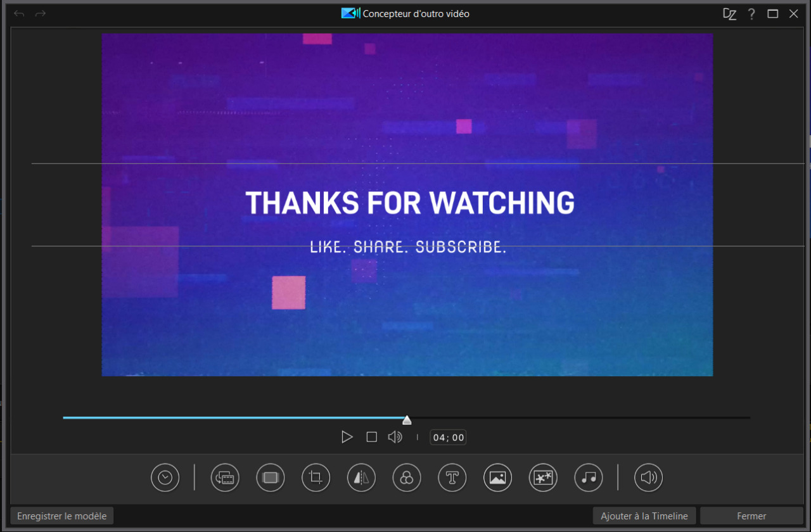Image resolution: width=811 pixels, height=532 pixels.
Task: Open the flip and mirror tool
Action: (361, 478)
